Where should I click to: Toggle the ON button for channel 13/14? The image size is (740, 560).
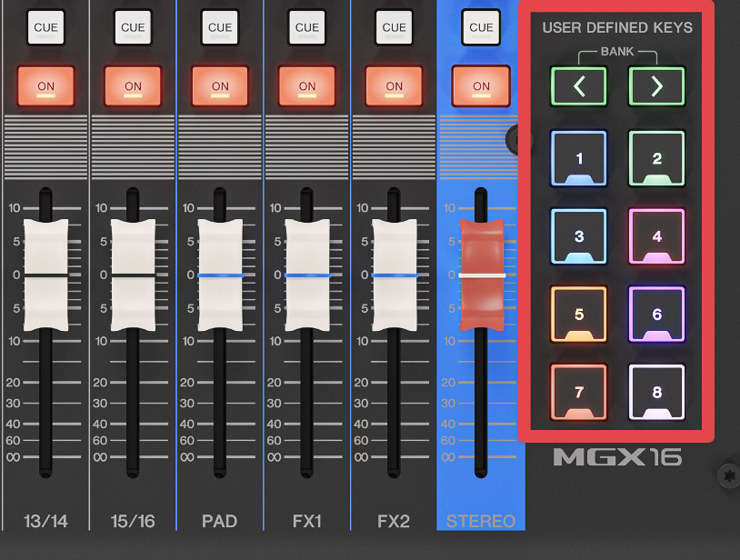click(45, 86)
